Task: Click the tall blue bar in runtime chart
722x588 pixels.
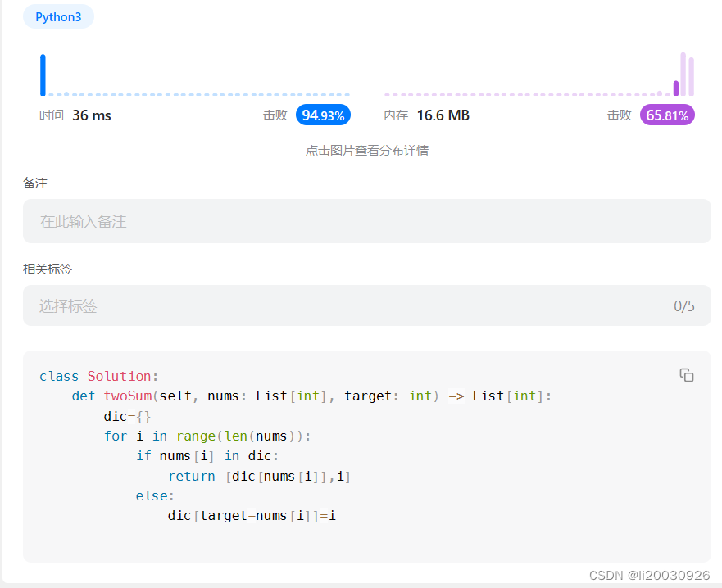Action: (x=43, y=74)
